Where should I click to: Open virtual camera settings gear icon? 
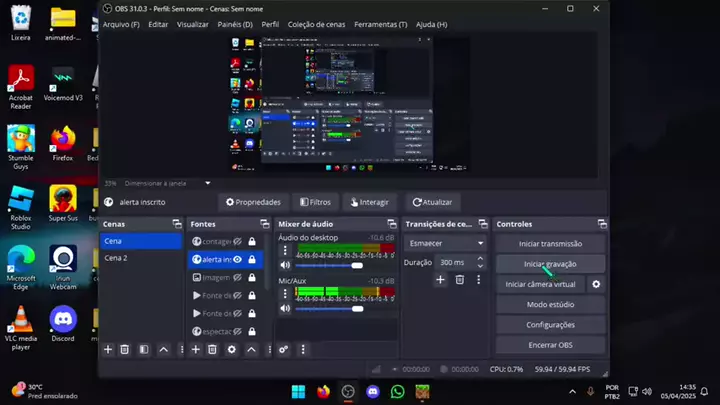pyautogui.click(x=596, y=284)
